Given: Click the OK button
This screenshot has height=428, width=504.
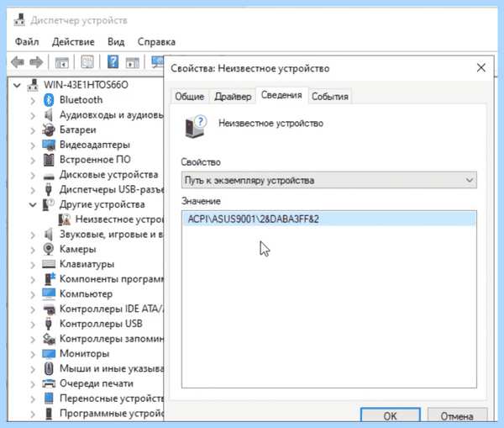Looking at the screenshot, I should point(391,416).
